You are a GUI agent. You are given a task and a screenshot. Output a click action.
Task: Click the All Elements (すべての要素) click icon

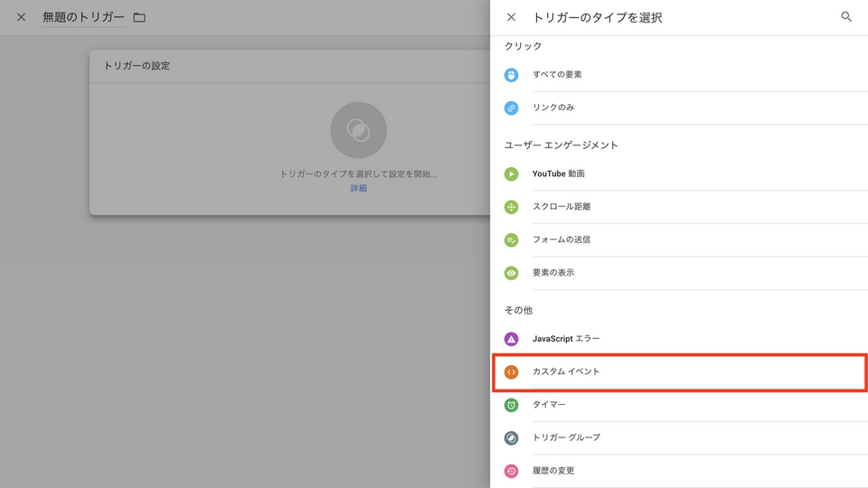pyautogui.click(x=512, y=75)
